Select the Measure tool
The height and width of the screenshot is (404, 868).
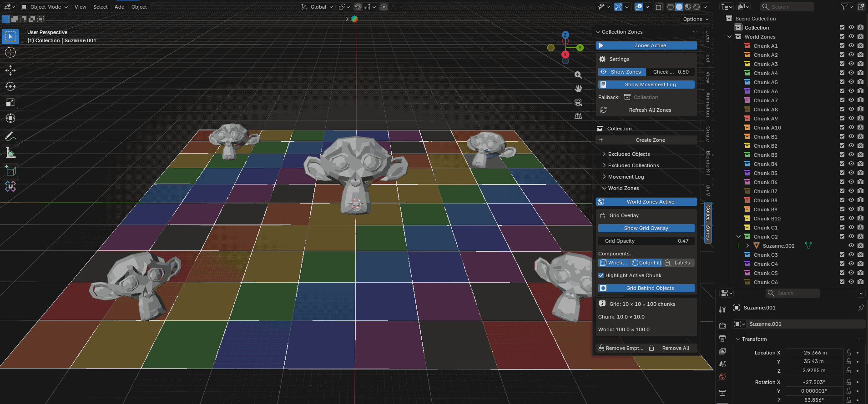tap(10, 153)
